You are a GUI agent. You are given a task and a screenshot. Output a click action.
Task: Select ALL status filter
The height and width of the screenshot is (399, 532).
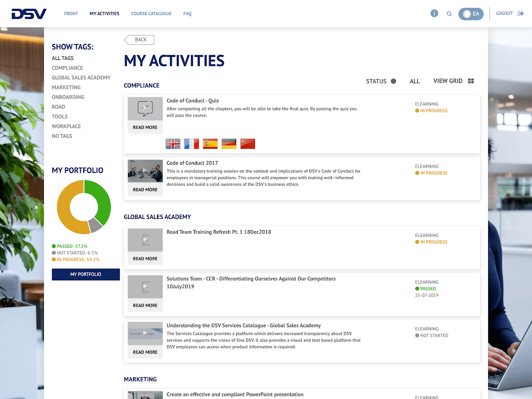tap(414, 81)
